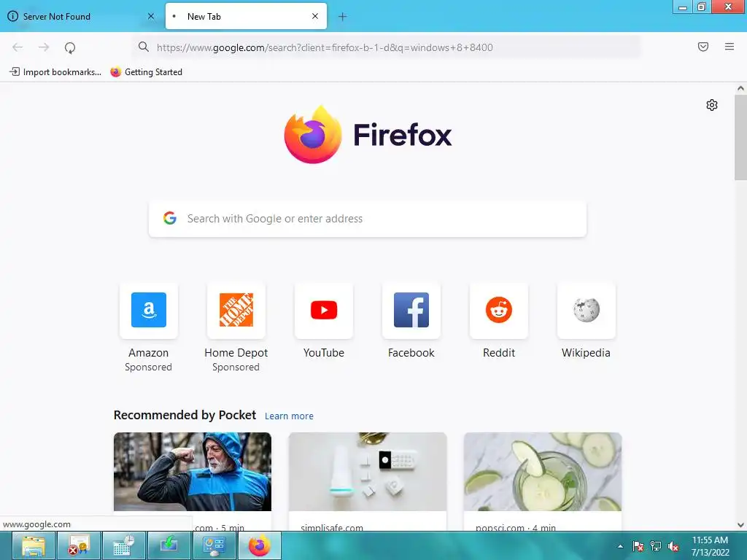747x560 pixels.
Task: Open the green arrow installer app in taskbar
Action: click(x=169, y=545)
